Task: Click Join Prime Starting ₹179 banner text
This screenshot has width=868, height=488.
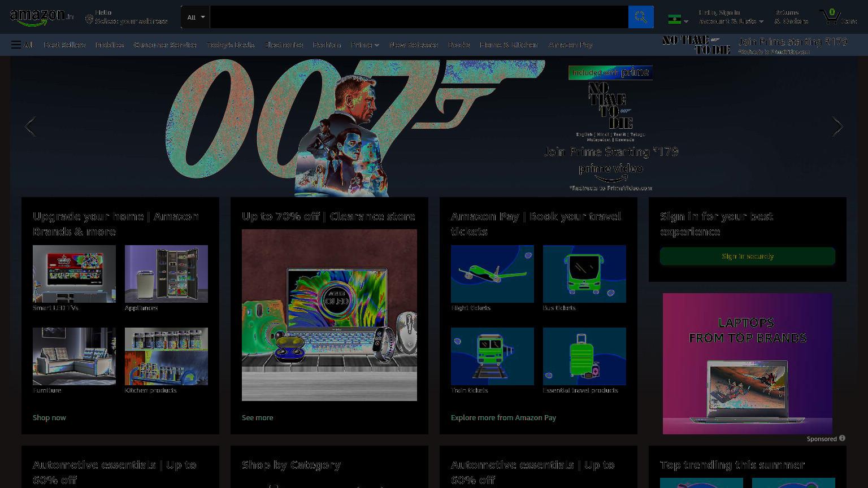Action: pos(610,151)
